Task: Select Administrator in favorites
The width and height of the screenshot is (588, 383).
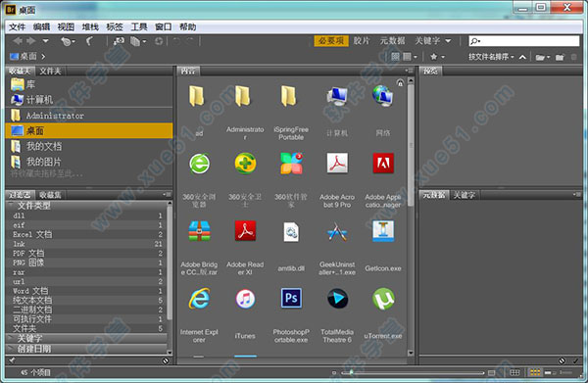Action: [x=89, y=116]
